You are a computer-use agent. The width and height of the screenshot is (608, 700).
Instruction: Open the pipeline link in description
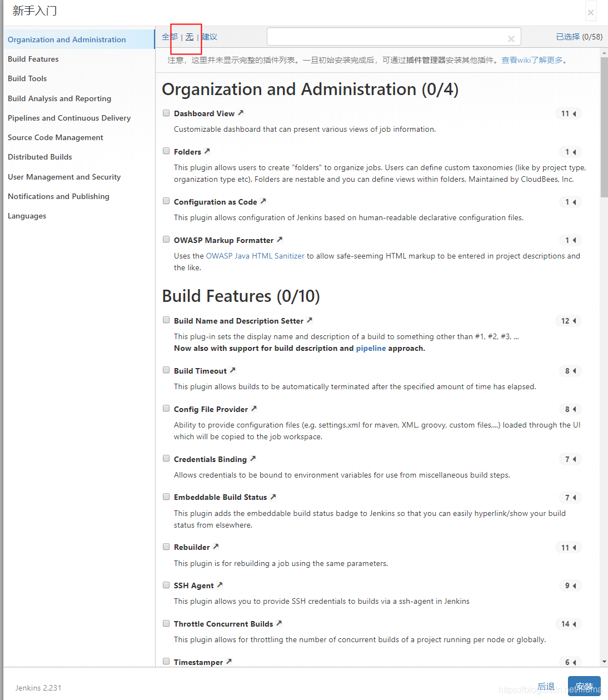pyautogui.click(x=371, y=348)
